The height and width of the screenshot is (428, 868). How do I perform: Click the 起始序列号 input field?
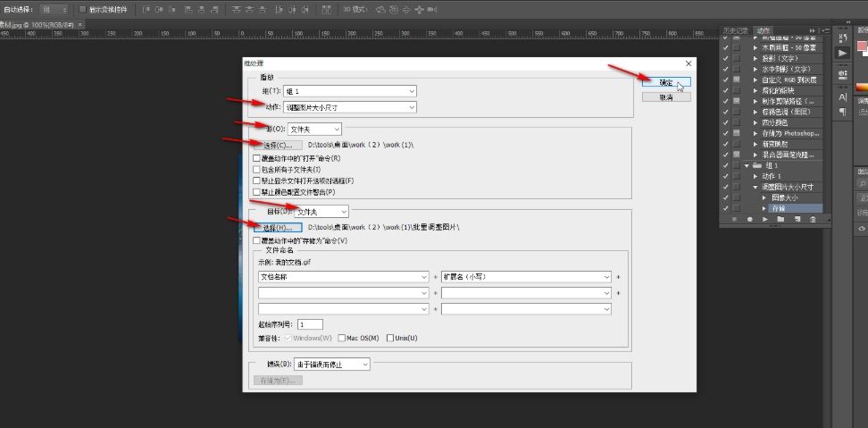click(x=310, y=324)
